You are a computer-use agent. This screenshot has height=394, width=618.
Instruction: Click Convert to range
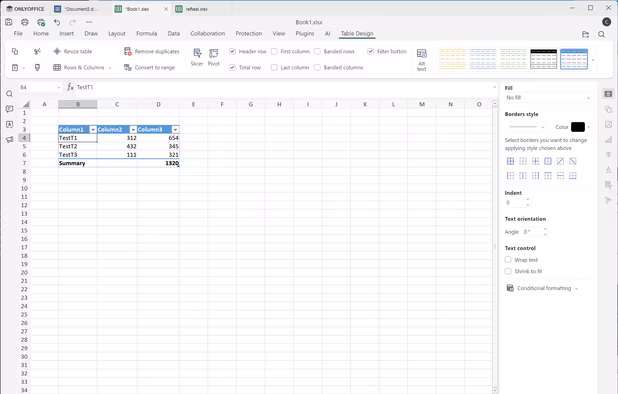(149, 67)
